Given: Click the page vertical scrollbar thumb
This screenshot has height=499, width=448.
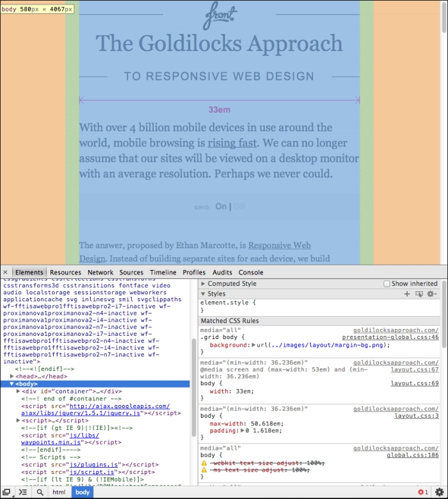Looking at the screenshot, I should [444, 17].
